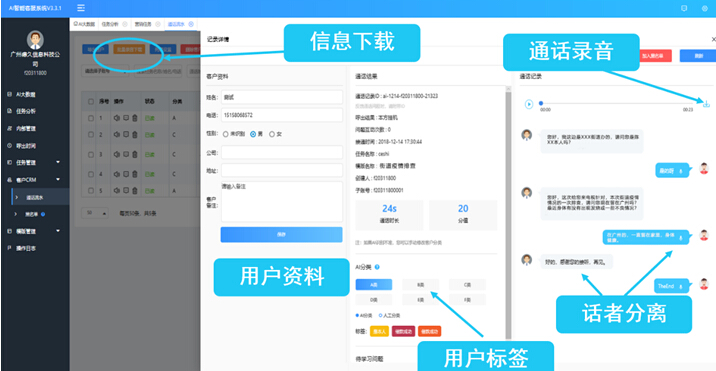This screenshot has height=371, width=716.
Task: Open AI大数据 in the sidebar
Action: (x=26, y=94)
